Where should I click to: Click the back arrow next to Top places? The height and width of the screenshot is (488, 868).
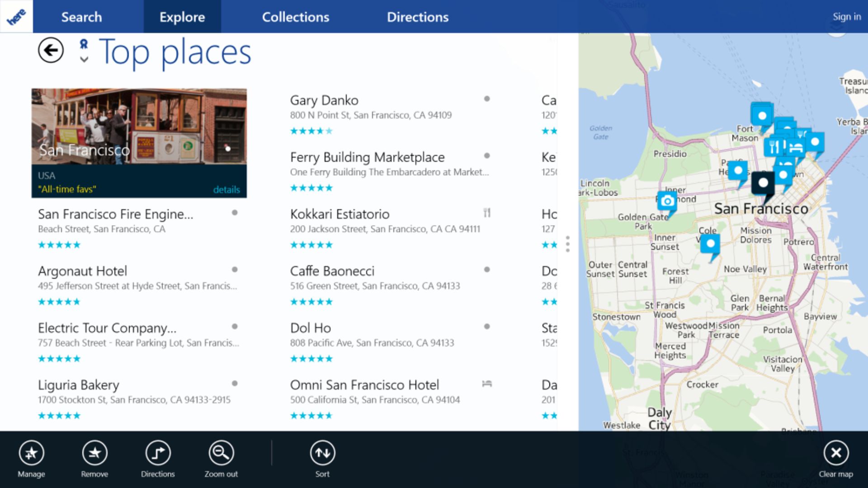[50, 50]
